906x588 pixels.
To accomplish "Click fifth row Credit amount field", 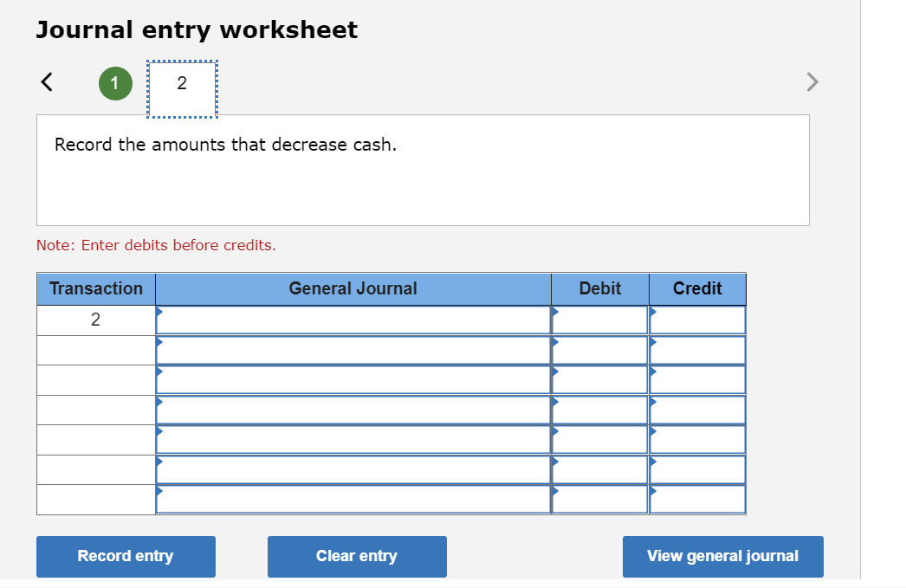I will click(697, 440).
